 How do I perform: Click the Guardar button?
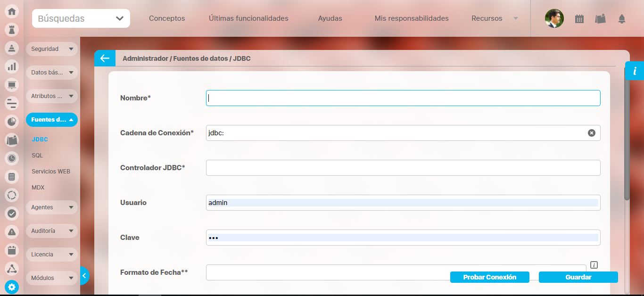pyautogui.click(x=578, y=277)
